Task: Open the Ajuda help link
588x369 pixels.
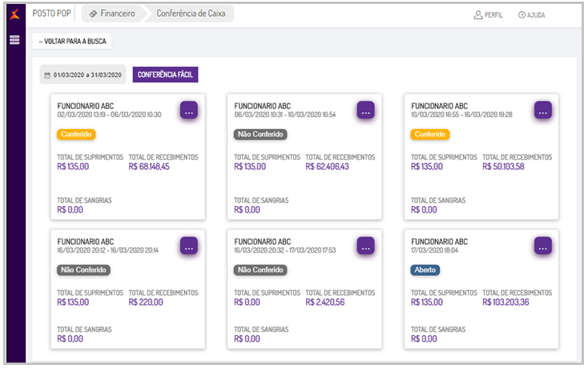Action: point(531,14)
